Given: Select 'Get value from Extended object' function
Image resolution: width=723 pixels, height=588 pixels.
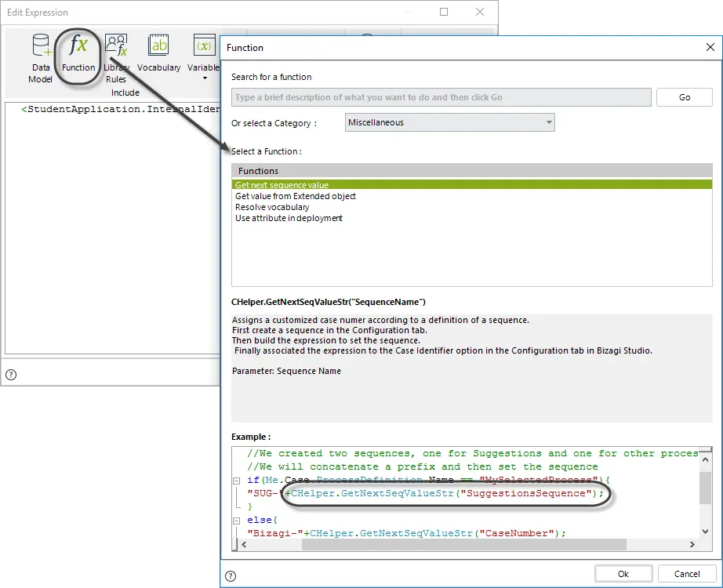Looking at the screenshot, I should (x=472, y=196).
